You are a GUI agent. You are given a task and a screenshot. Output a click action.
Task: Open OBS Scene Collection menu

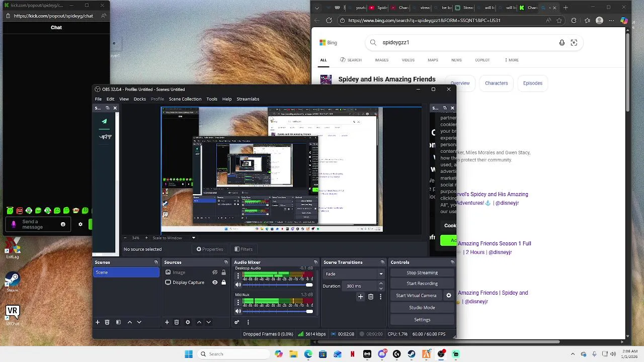[x=185, y=99]
